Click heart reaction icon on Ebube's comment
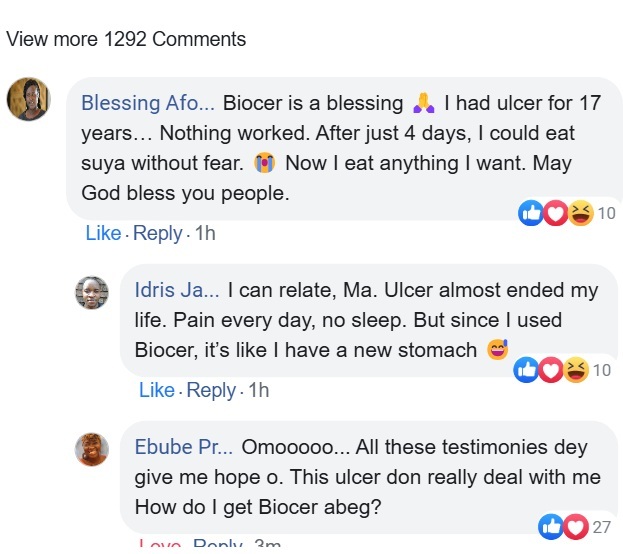623x554 pixels. point(576,527)
